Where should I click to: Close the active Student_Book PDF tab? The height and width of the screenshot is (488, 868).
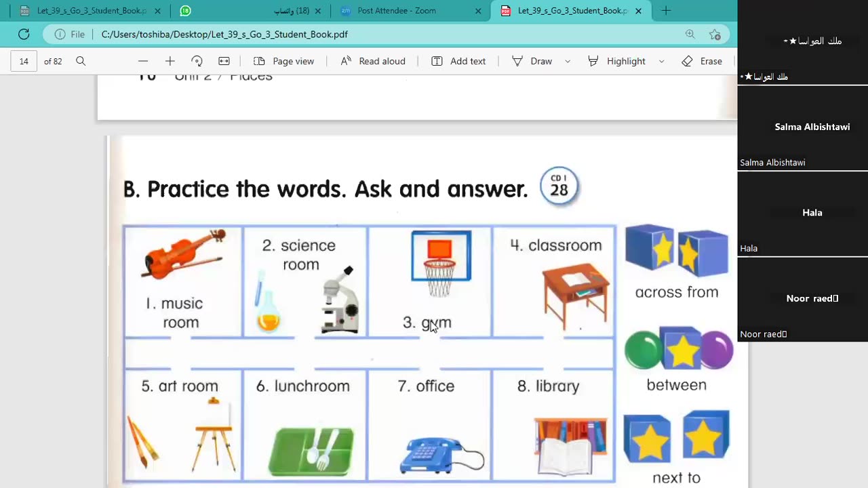[x=638, y=11]
